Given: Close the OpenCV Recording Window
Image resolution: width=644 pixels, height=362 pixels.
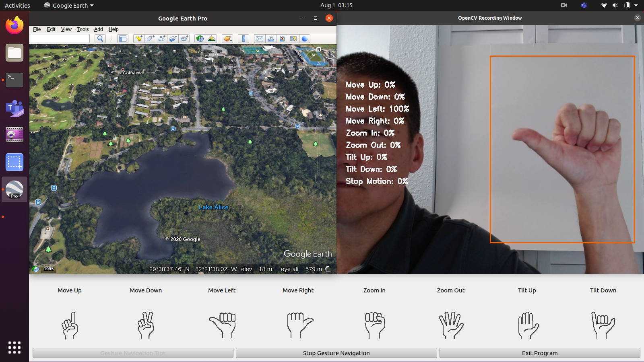Looking at the screenshot, I should pyautogui.click(x=637, y=18).
